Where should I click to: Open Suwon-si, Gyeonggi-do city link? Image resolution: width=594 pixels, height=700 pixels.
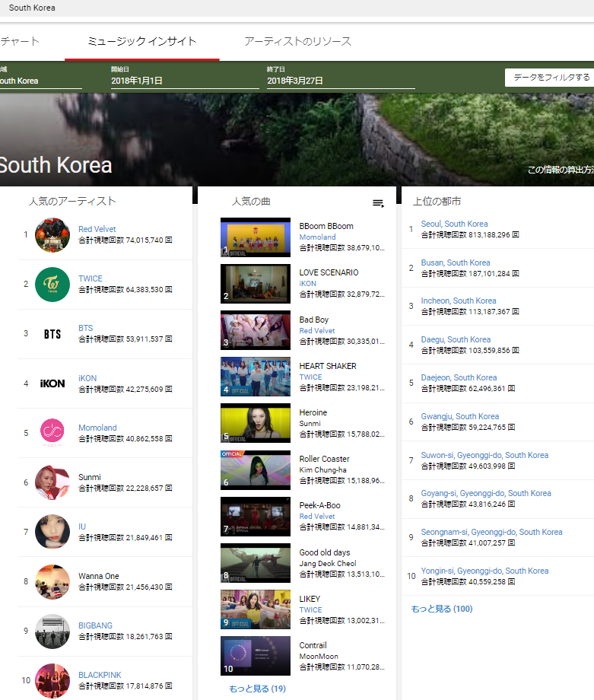484,455
